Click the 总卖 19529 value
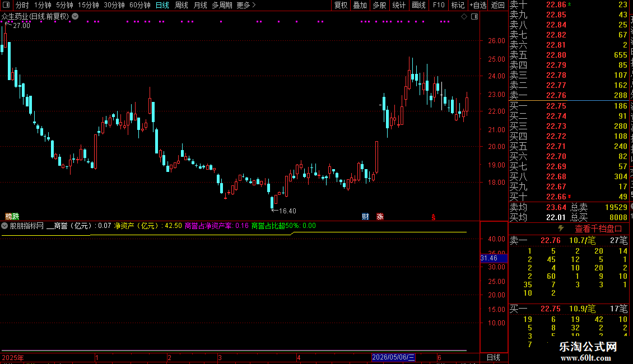This screenshot has width=633, height=364. click(x=616, y=207)
